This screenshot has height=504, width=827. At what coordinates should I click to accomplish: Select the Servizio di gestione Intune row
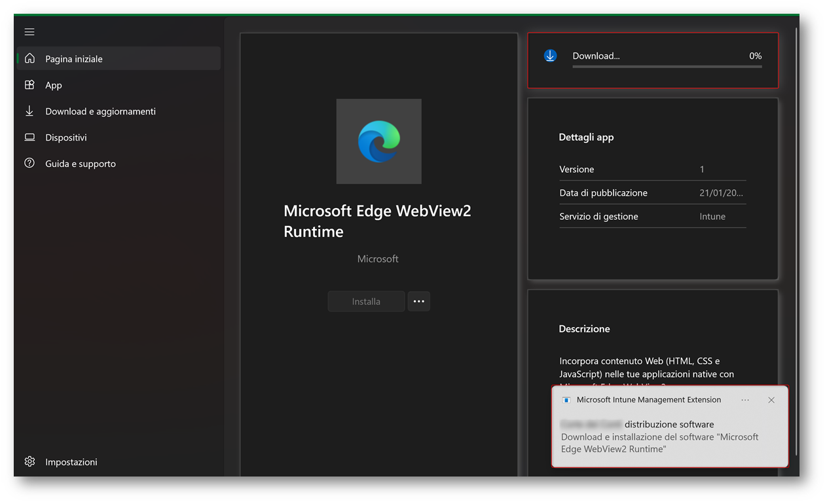652,217
